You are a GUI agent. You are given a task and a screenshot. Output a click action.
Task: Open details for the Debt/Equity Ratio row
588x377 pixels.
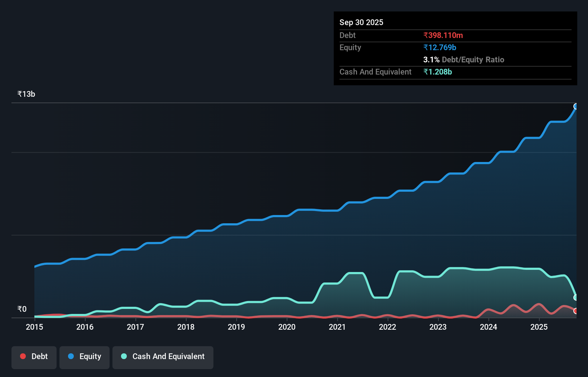point(464,59)
